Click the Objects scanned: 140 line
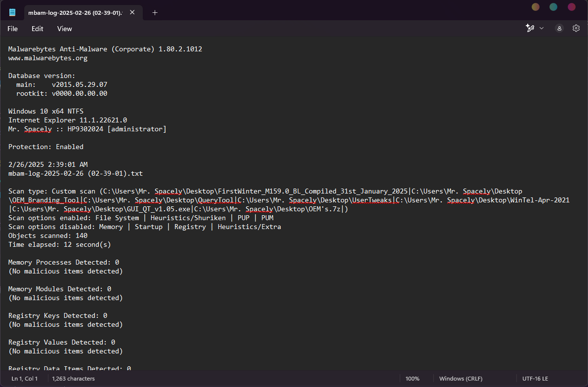The image size is (588, 387). (48, 235)
